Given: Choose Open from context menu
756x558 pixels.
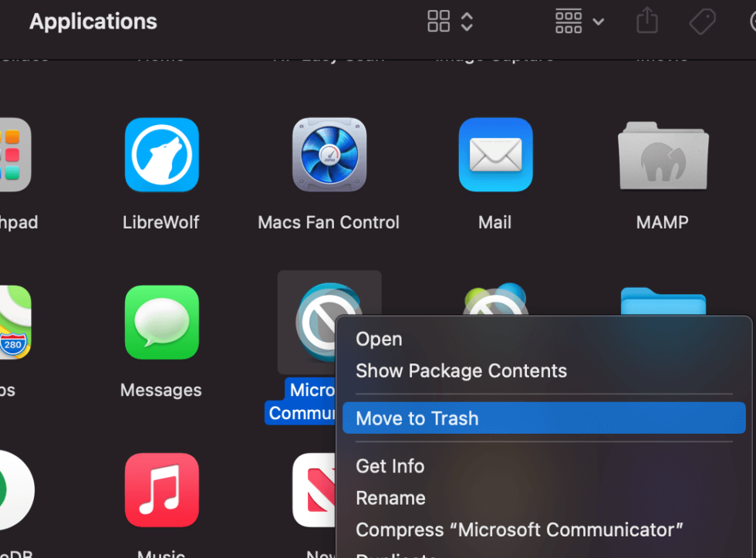Looking at the screenshot, I should [x=379, y=339].
